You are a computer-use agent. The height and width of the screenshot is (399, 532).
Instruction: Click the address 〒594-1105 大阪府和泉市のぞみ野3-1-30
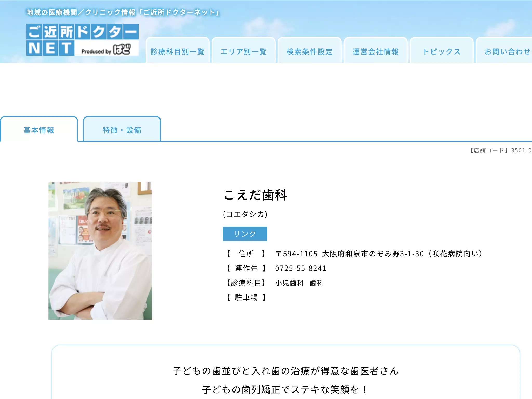350,254
